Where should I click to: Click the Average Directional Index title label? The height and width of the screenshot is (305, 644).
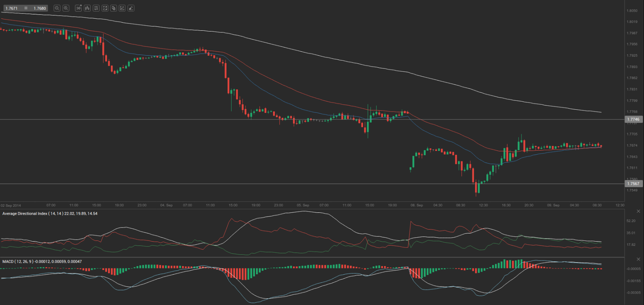click(x=50, y=214)
